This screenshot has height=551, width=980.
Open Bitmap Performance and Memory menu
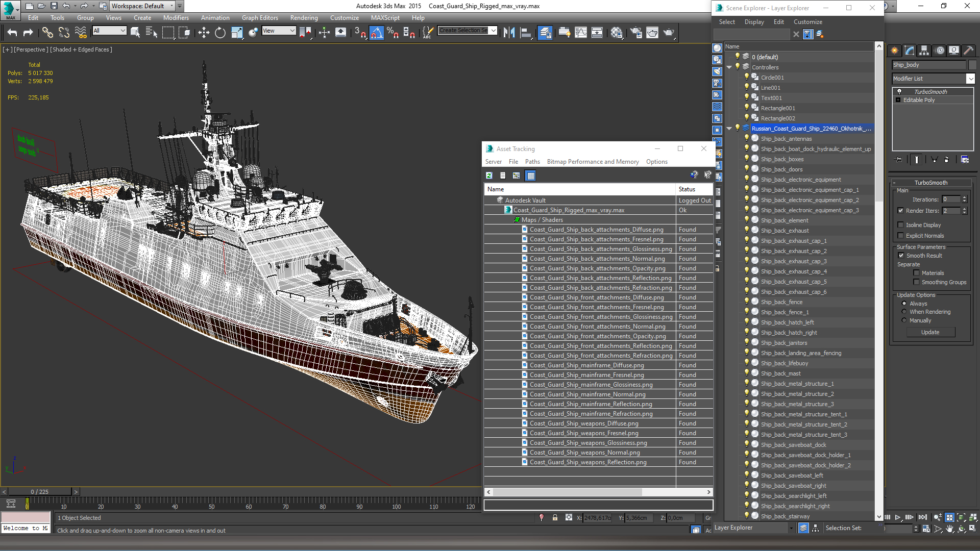tap(593, 162)
